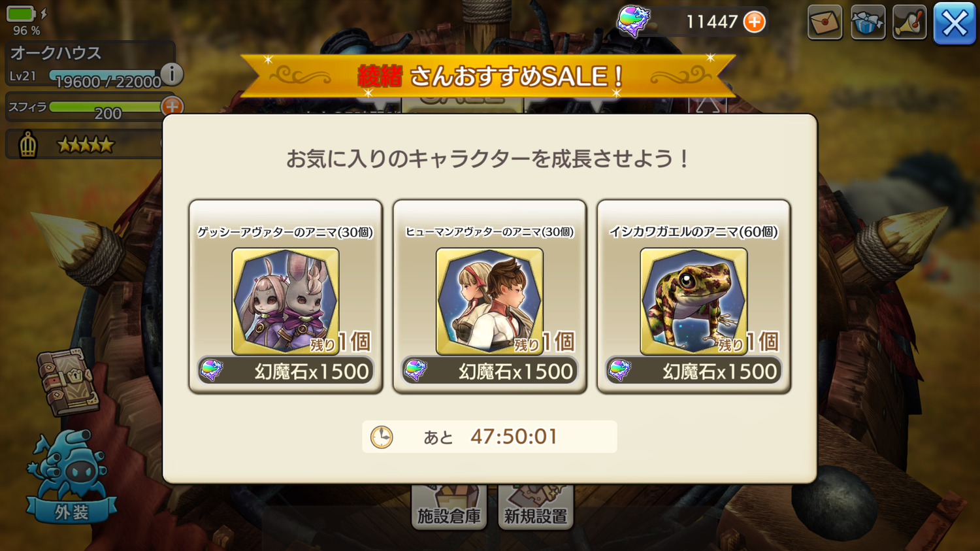This screenshot has width=980, height=551.
Task: Select the Ishikawa frog anima thumbnail
Action: coord(693,301)
